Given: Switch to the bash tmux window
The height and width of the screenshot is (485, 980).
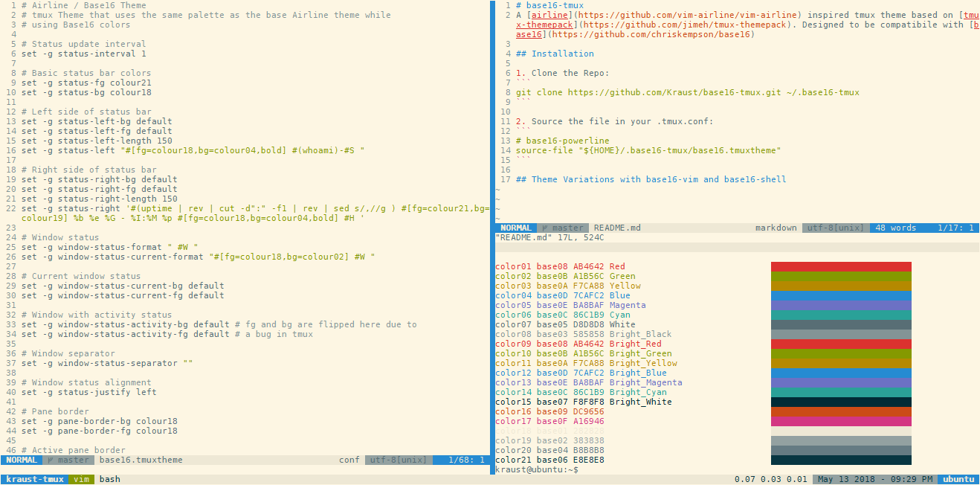Looking at the screenshot, I should 110,479.
